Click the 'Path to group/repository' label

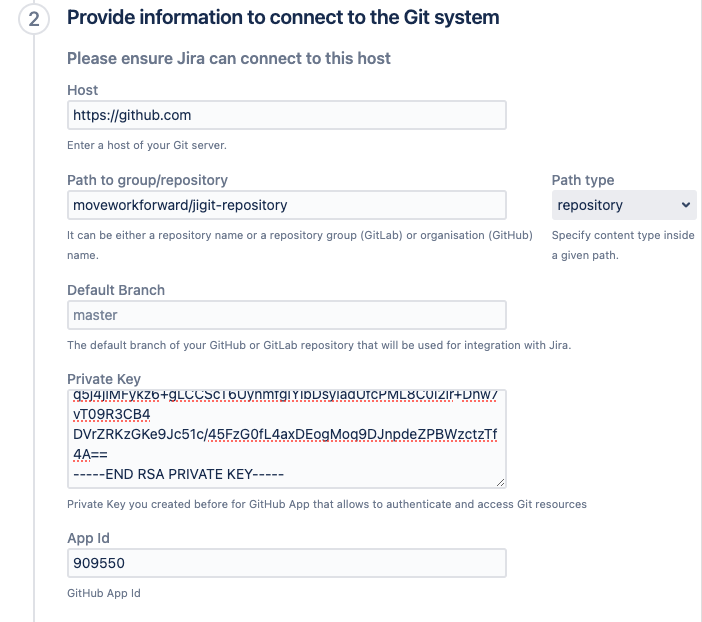[x=147, y=180]
